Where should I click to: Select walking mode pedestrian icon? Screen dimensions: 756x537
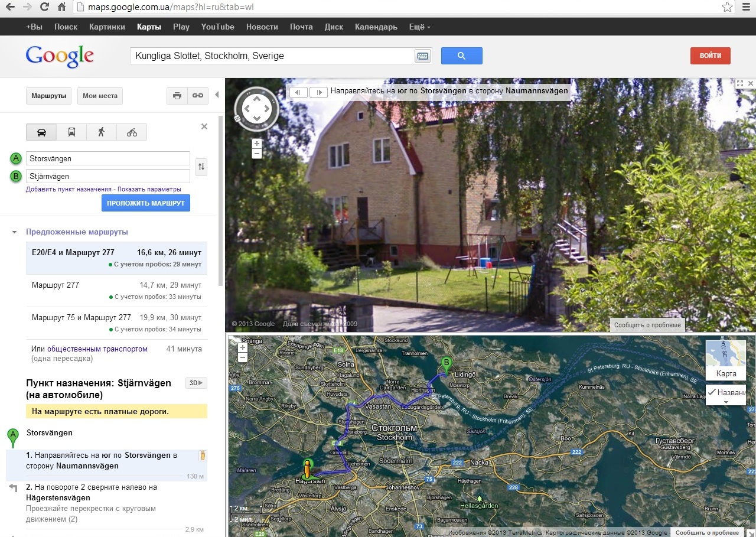102,132
